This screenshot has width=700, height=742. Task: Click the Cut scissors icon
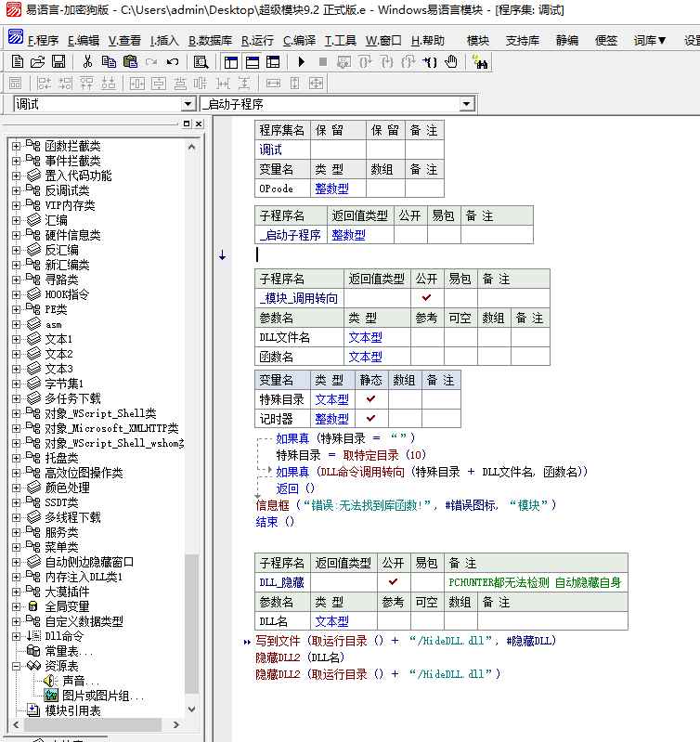tap(87, 62)
